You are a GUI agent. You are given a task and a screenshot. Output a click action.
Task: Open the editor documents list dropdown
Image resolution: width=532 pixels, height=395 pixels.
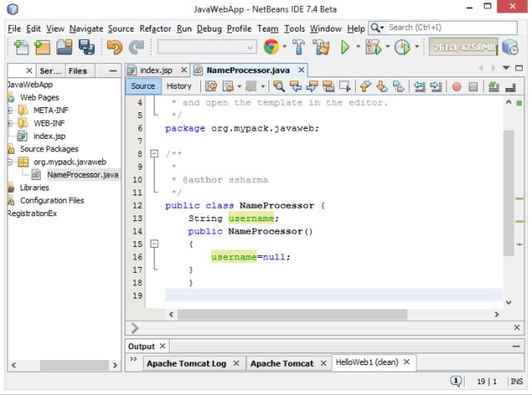pyautogui.click(x=506, y=68)
